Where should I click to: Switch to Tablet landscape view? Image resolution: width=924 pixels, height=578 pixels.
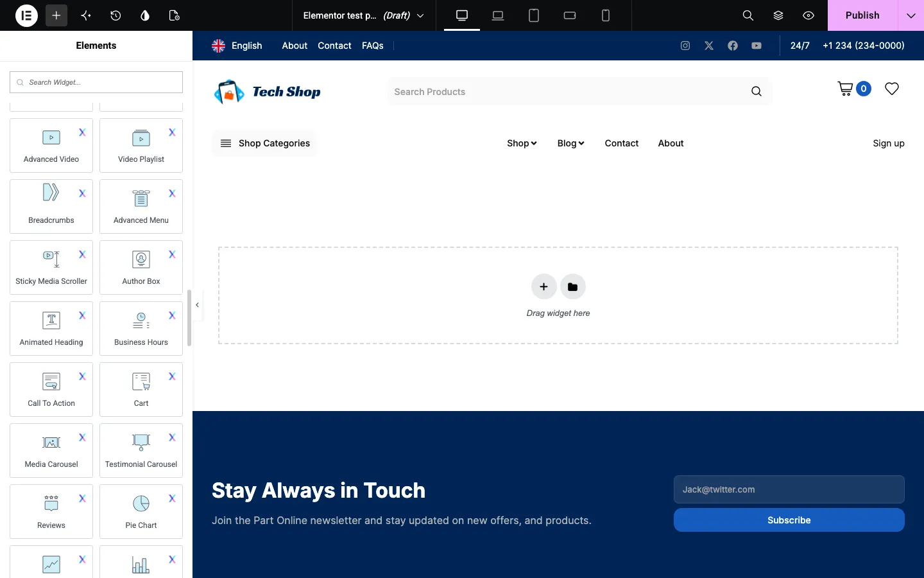570,15
